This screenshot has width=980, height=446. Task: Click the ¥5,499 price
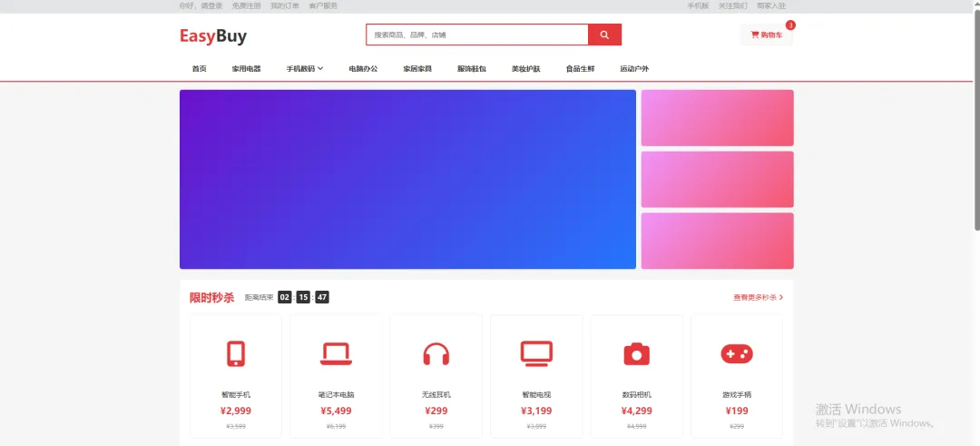(x=337, y=411)
